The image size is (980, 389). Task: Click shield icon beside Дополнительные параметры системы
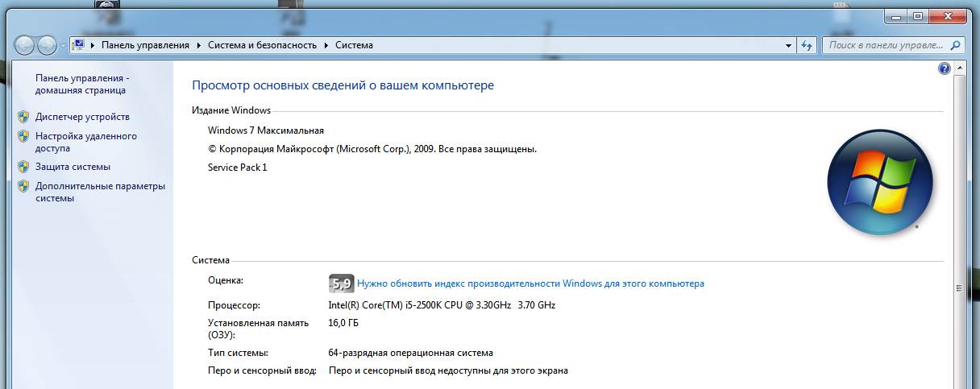click(23, 186)
